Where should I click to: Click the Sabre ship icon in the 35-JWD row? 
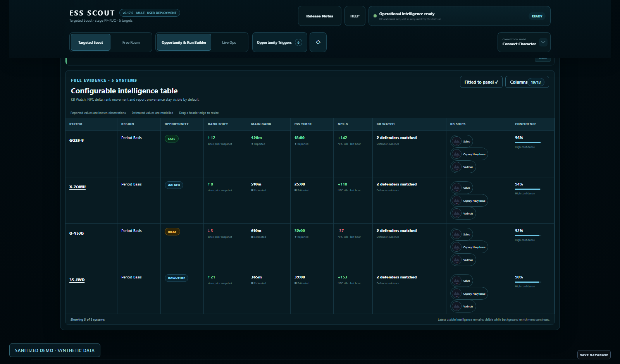[x=457, y=281]
